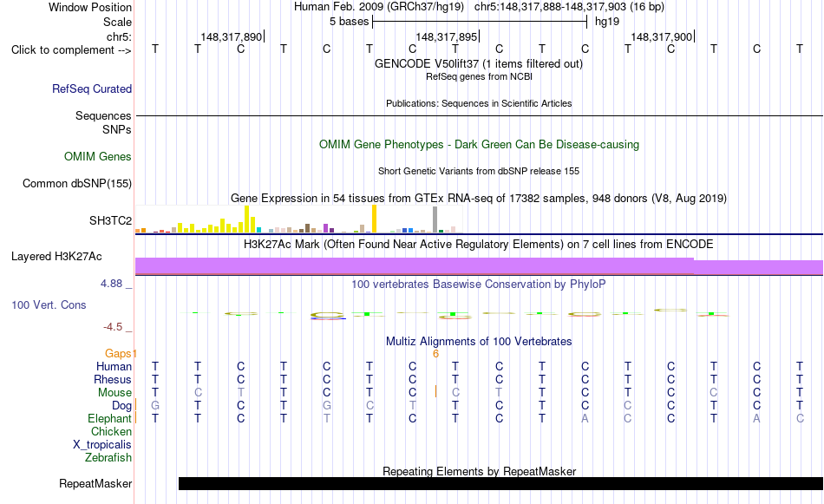Click the GTEx Gene Expression track title
Screen dimensions: 824x504
click(479, 199)
